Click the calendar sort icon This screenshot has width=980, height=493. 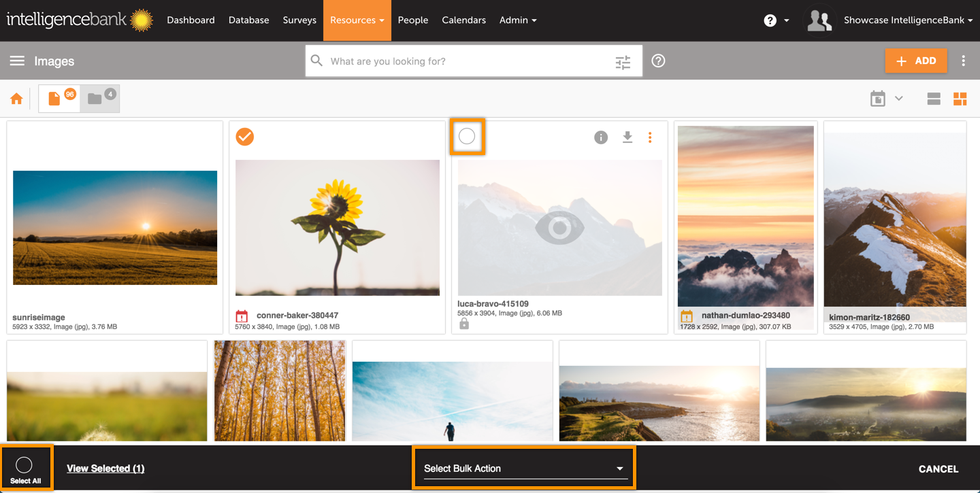click(x=878, y=99)
